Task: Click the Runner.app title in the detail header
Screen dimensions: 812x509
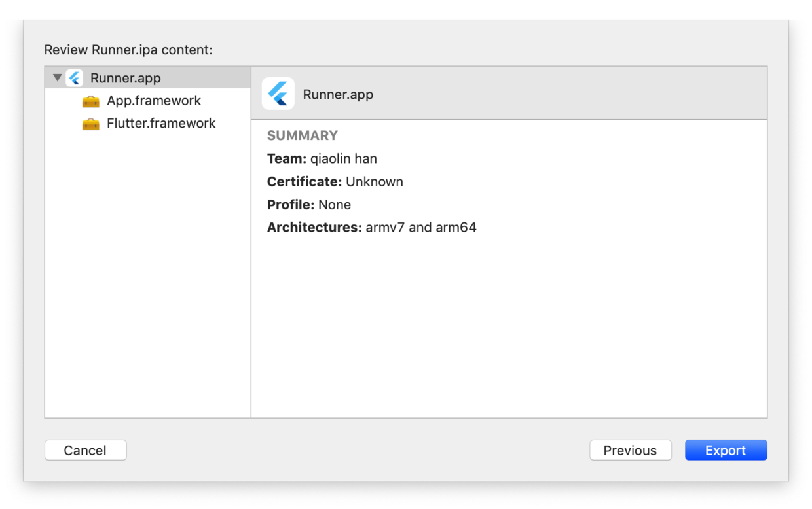Action: pyautogui.click(x=338, y=94)
